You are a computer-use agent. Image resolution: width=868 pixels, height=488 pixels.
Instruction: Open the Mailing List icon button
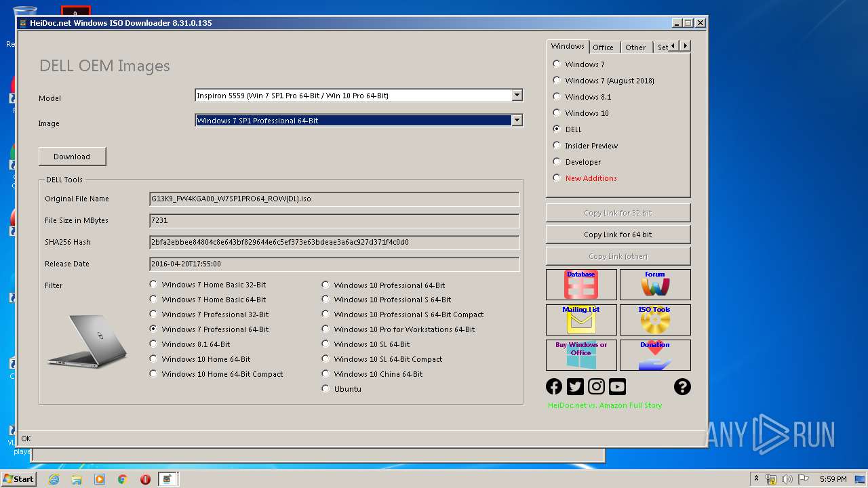click(x=581, y=320)
